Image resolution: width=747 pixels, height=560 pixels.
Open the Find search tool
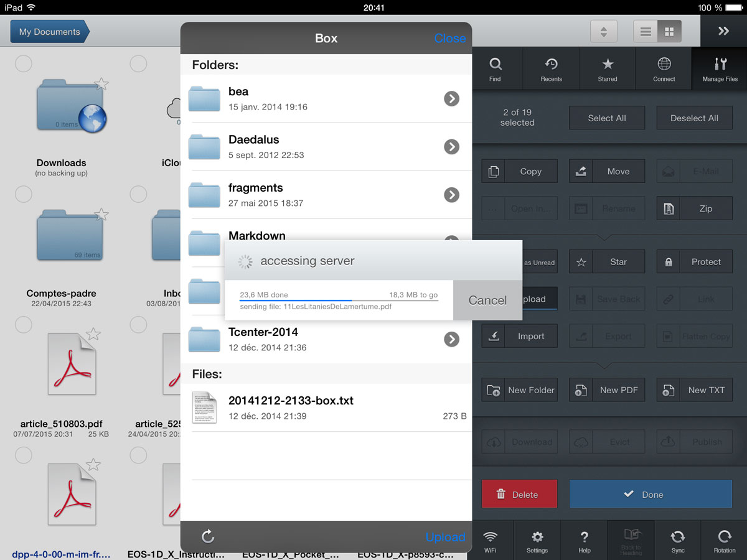(x=495, y=69)
